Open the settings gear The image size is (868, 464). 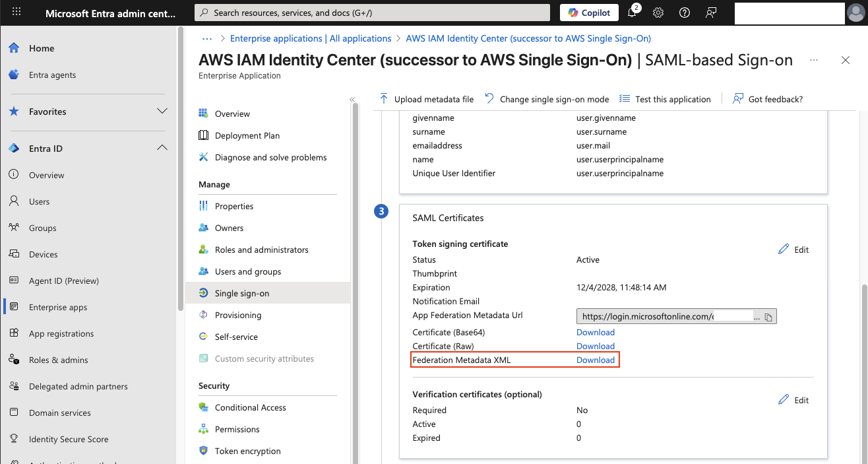[658, 13]
